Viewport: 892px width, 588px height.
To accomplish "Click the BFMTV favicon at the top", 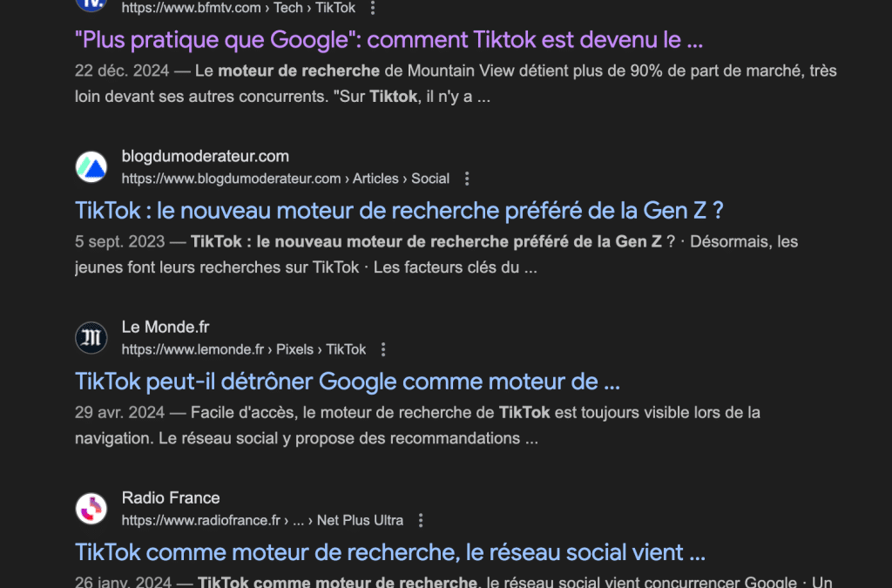I will pyautogui.click(x=91, y=3).
